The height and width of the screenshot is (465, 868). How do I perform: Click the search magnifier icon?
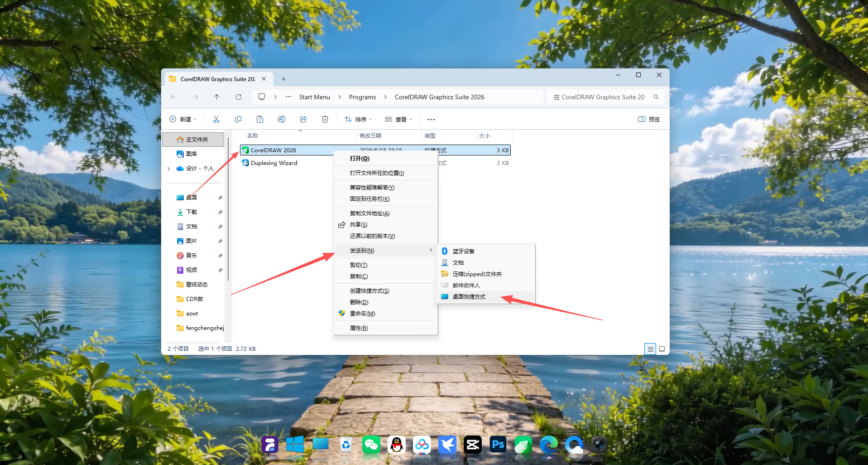[656, 97]
